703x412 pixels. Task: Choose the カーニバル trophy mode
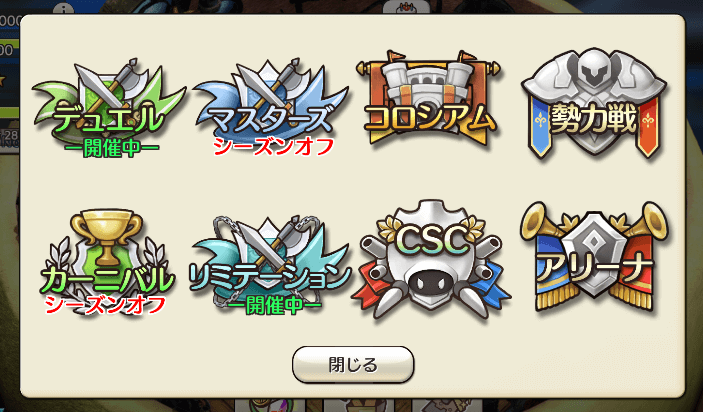coord(107,262)
